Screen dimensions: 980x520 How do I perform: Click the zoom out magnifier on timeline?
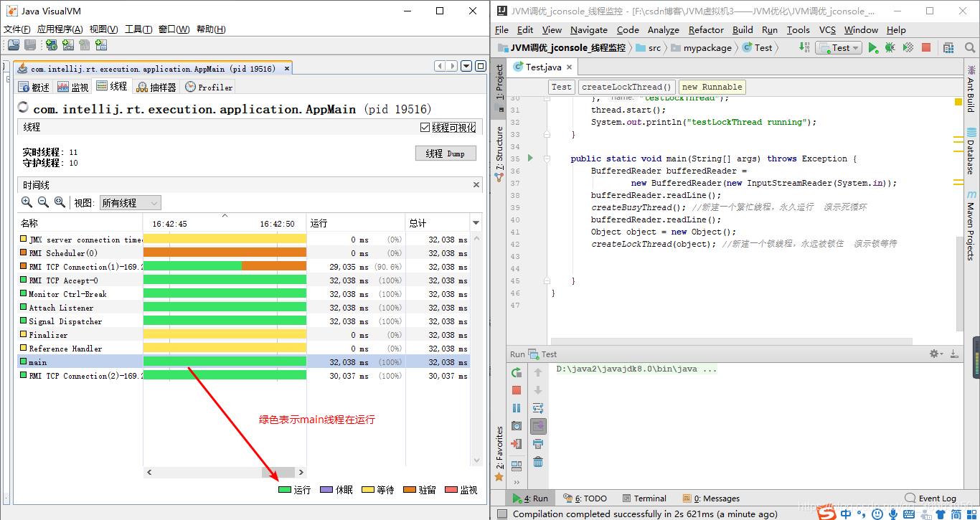(x=43, y=203)
